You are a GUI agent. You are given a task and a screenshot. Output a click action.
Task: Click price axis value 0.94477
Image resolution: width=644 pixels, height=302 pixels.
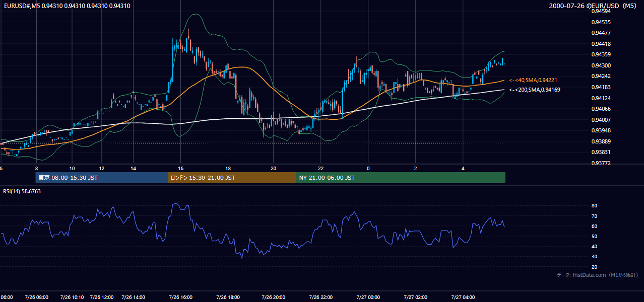point(601,33)
